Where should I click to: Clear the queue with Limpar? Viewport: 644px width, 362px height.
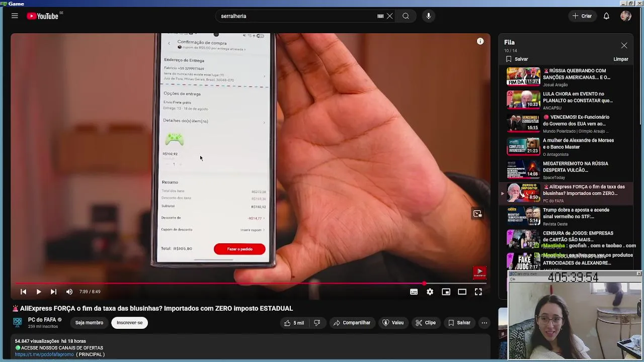click(x=620, y=59)
